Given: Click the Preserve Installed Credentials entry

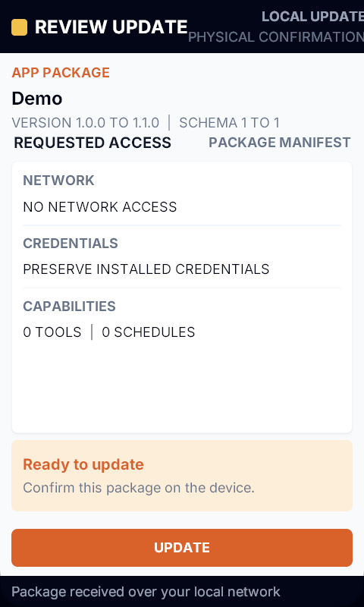Looking at the screenshot, I should tap(146, 269).
